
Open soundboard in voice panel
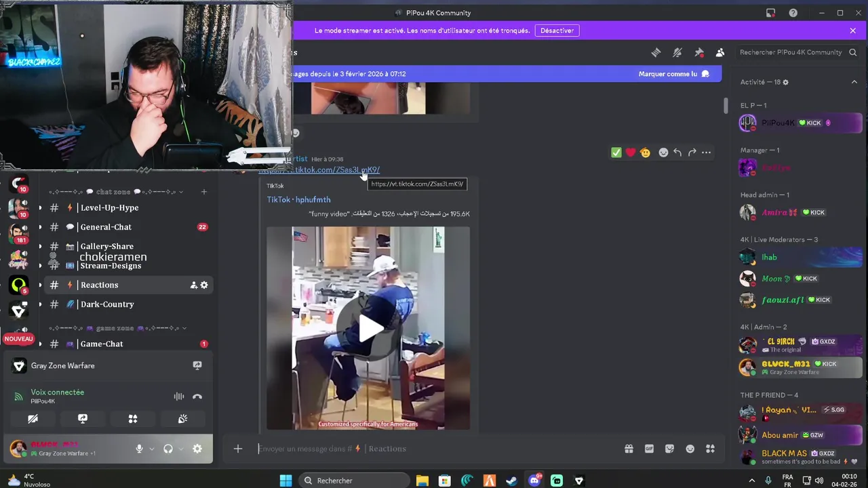[182, 419]
